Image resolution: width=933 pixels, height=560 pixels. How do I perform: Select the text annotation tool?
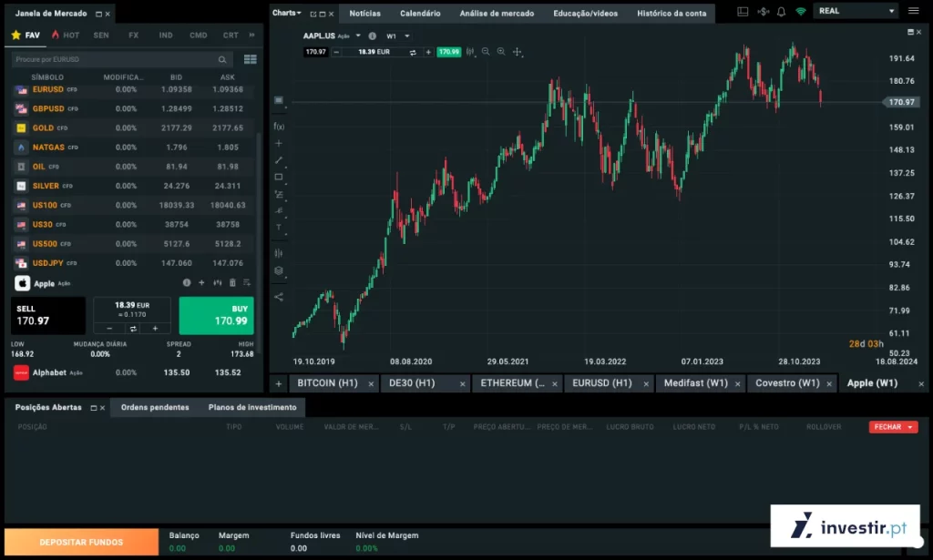(279, 228)
